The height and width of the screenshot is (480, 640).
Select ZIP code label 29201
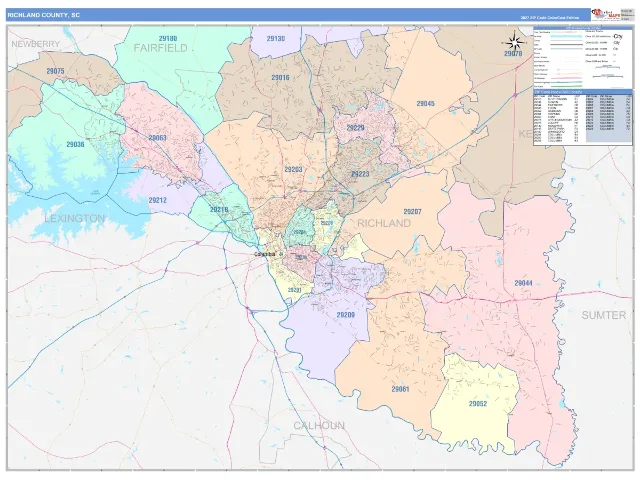(x=294, y=290)
